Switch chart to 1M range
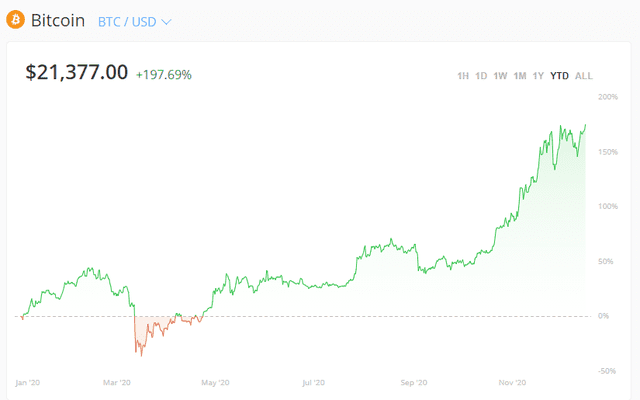Viewport: 640px width, 400px height. [x=520, y=76]
